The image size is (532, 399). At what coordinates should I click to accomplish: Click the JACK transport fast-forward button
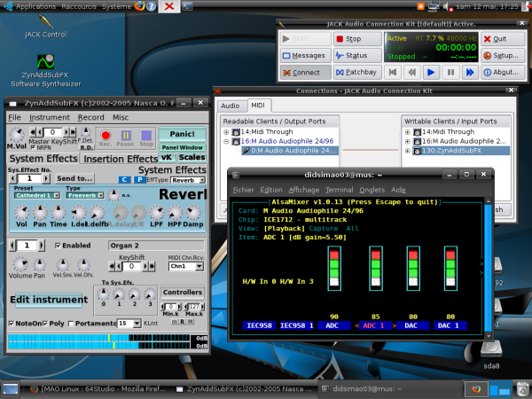click(x=470, y=72)
